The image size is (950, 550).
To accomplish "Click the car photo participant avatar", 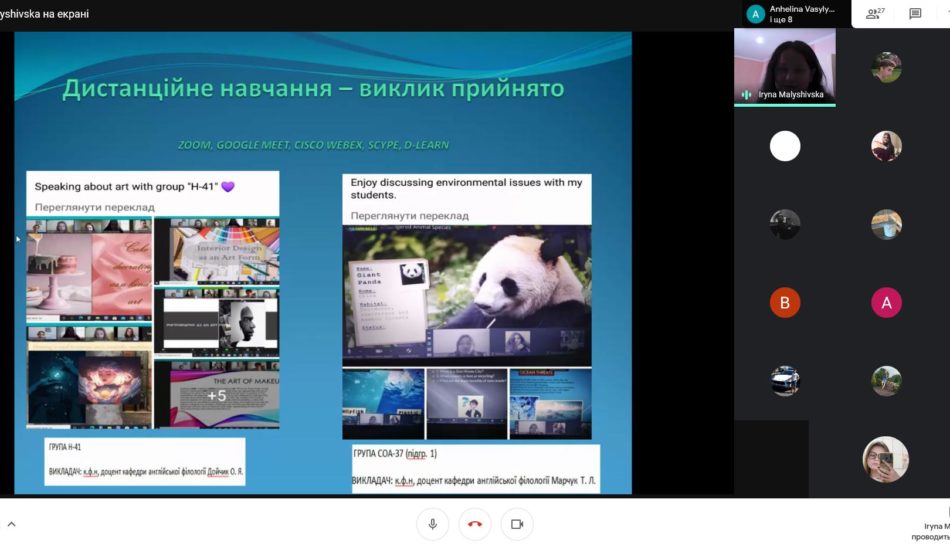I will [785, 381].
